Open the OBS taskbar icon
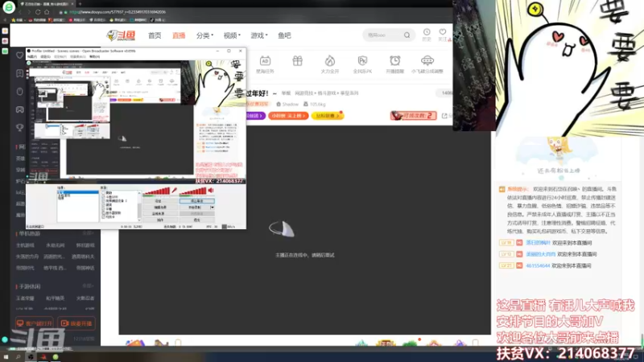644x362 pixels. pos(31,357)
